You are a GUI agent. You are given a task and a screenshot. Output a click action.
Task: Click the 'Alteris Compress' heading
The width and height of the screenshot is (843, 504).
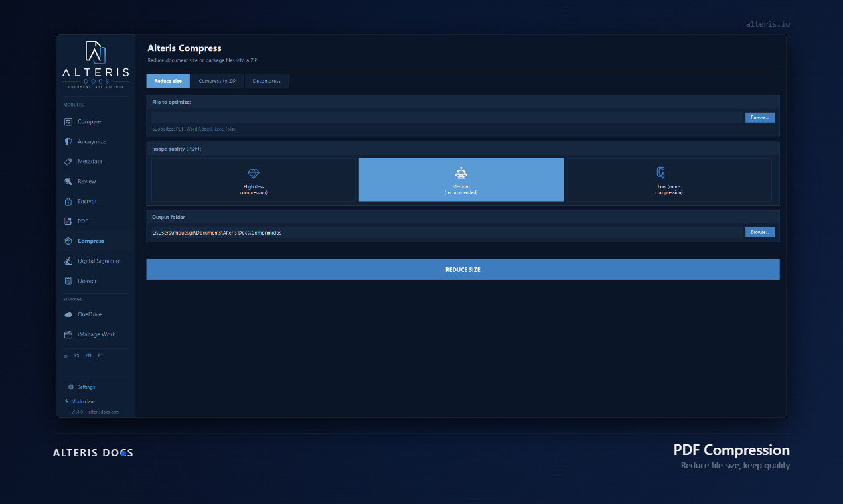(x=185, y=48)
